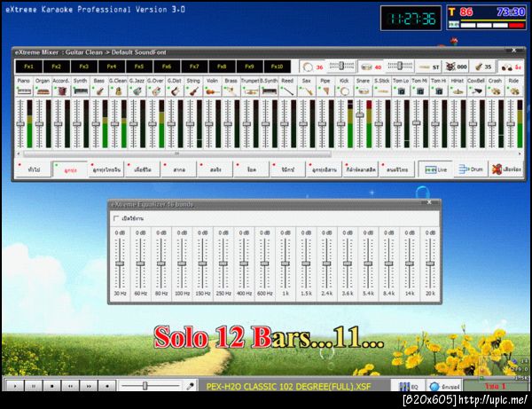The width and height of the screenshot is (532, 409).
Task: Pause the karaoke playback
Action: 34,386
